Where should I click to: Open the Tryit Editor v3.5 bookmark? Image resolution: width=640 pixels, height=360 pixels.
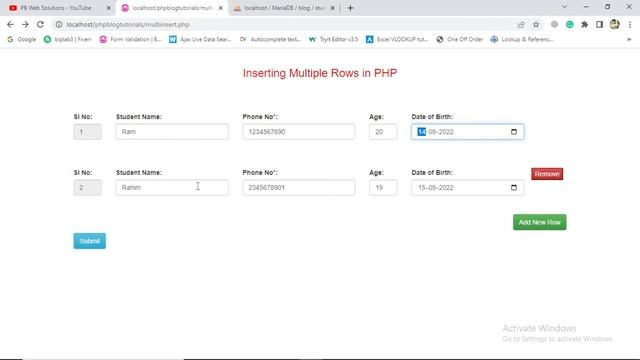333,39
